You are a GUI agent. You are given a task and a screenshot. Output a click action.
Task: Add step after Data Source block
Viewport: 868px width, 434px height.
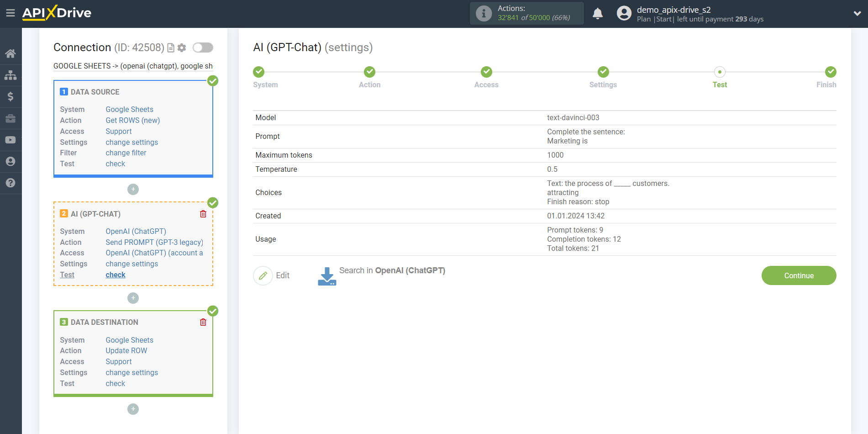coord(133,189)
